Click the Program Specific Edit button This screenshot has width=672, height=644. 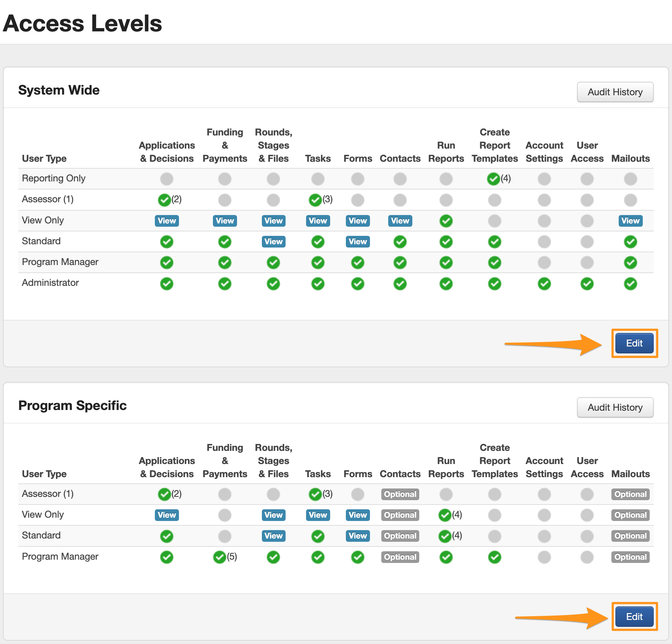pyautogui.click(x=634, y=617)
